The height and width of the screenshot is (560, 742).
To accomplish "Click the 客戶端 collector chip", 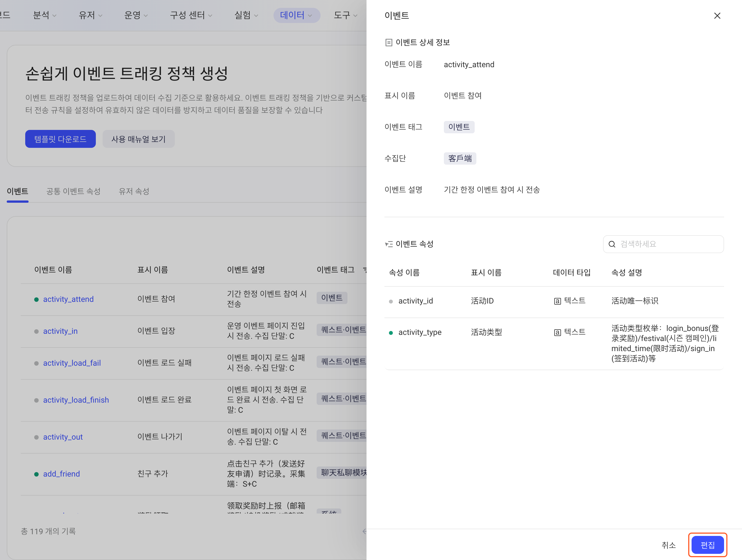I will [x=460, y=158].
